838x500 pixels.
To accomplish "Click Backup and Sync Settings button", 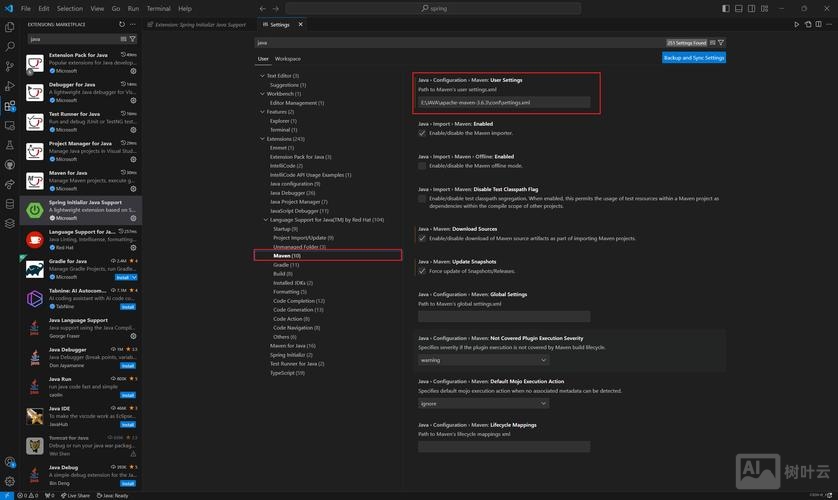I will click(x=693, y=58).
